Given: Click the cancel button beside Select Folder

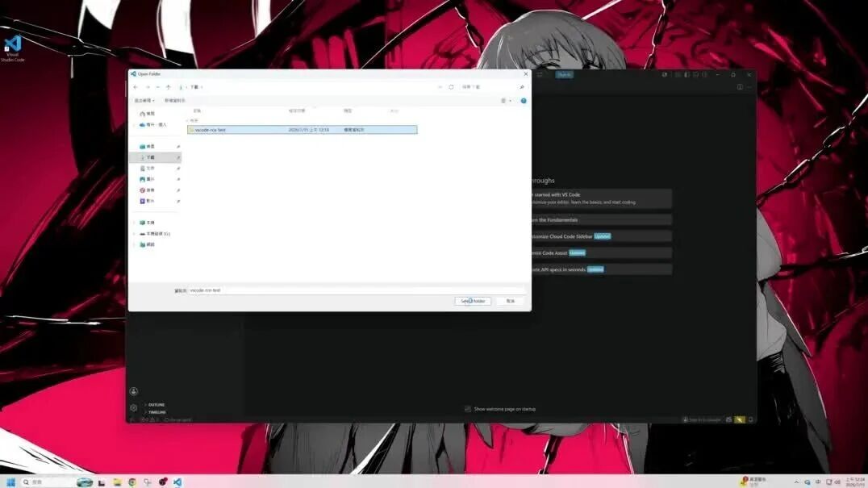Looking at the screenshot, I should pos(511,301).
